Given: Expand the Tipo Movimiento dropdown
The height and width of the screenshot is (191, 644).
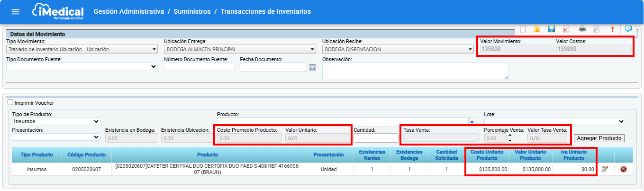Looking at the screenshot, I should [x=82, y=49].
